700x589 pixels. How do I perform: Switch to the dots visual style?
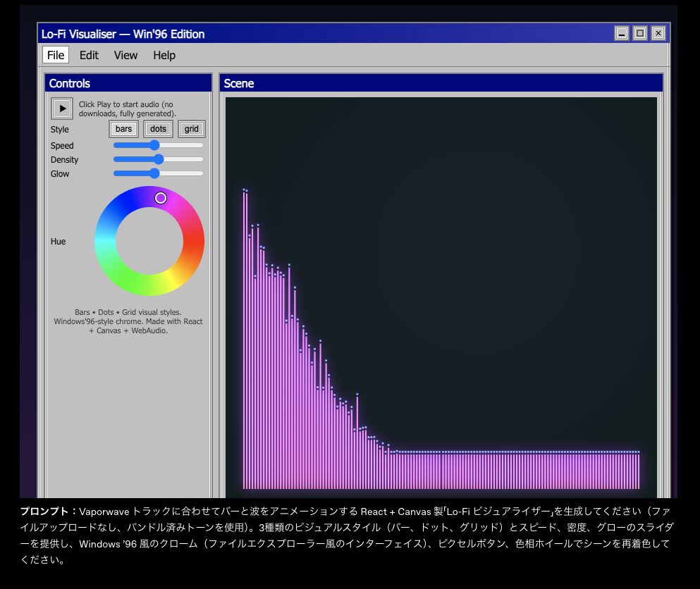click(158, 129)
